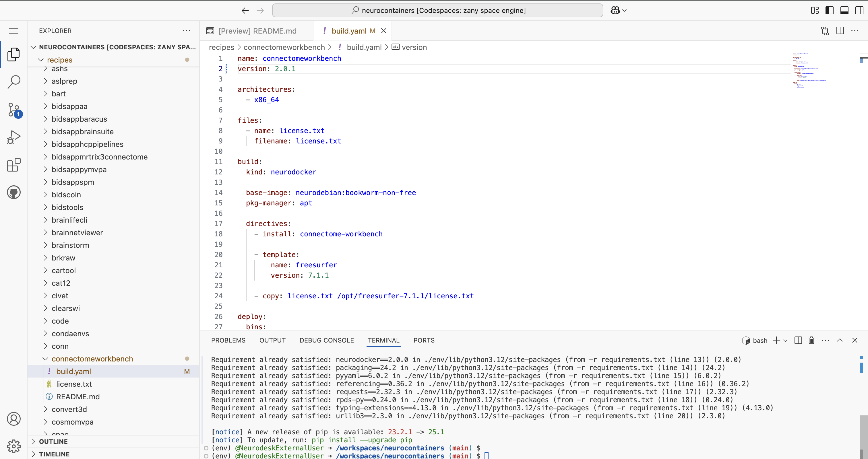Open Source Control view with badge
The image size is (868, 459).
coord(14,110)
